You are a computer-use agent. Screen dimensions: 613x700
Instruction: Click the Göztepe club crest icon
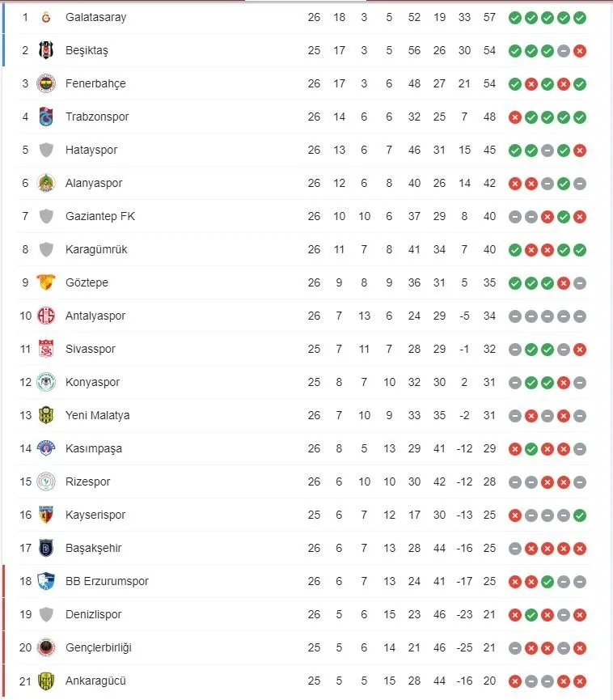pyautogui.click(x=46, y=282)
